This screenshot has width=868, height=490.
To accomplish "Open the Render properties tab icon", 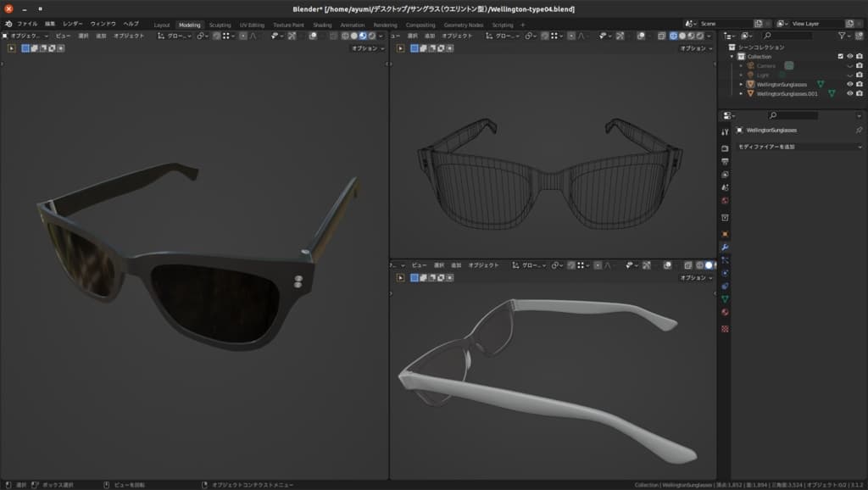I will (725, 148).
